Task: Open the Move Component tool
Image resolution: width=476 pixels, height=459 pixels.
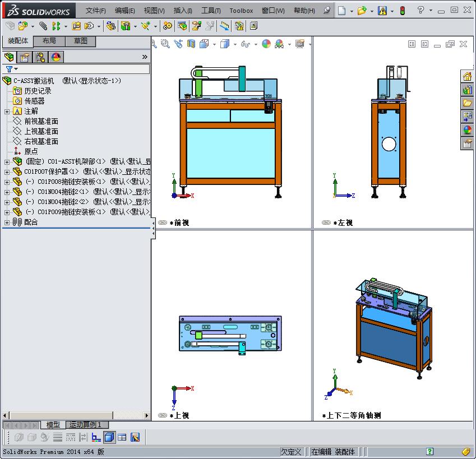Action: (x=89, y=26)
